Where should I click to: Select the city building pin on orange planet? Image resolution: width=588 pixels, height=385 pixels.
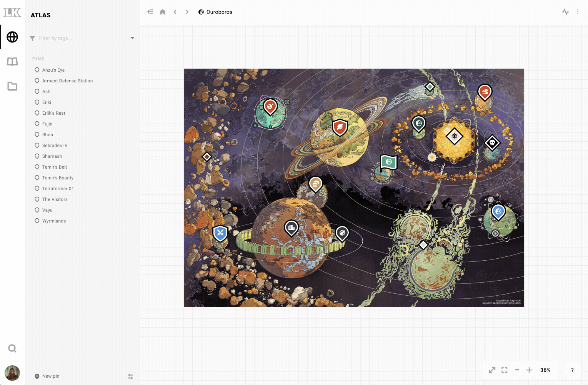coord(292,228)
